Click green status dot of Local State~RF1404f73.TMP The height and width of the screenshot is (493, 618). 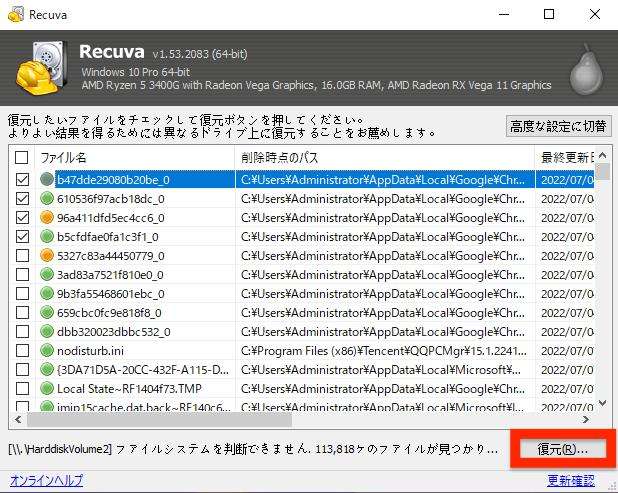click(47, 389)
